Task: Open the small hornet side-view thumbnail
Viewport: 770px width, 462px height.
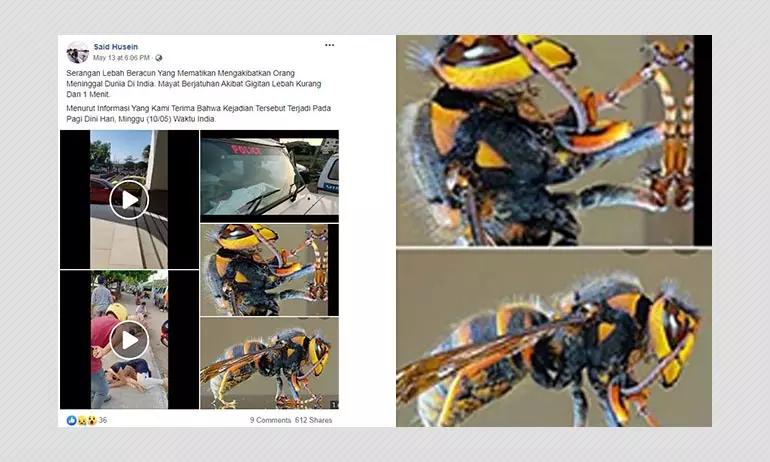Action: point(269,363)
